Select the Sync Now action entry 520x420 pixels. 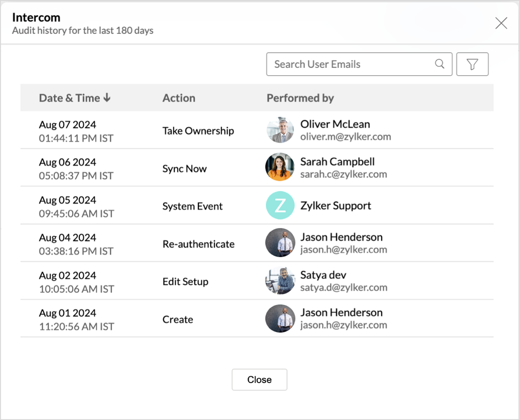click(184, 169)
